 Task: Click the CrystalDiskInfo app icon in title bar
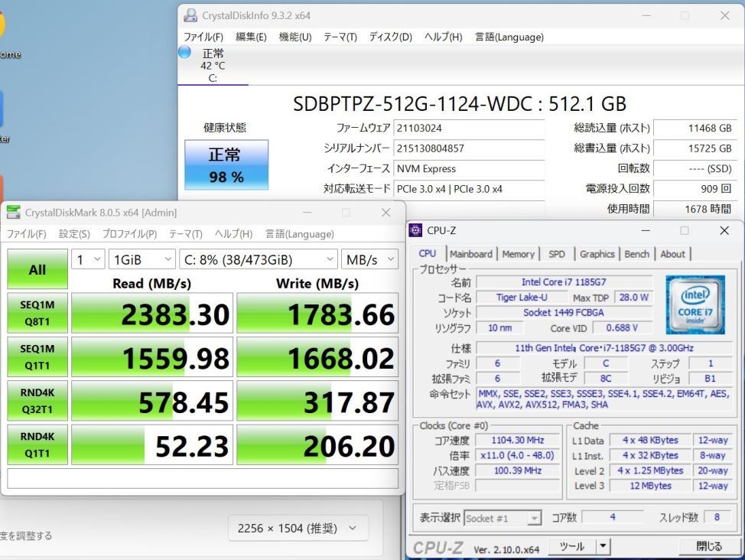pyautogui.click(x=190, y=16)
